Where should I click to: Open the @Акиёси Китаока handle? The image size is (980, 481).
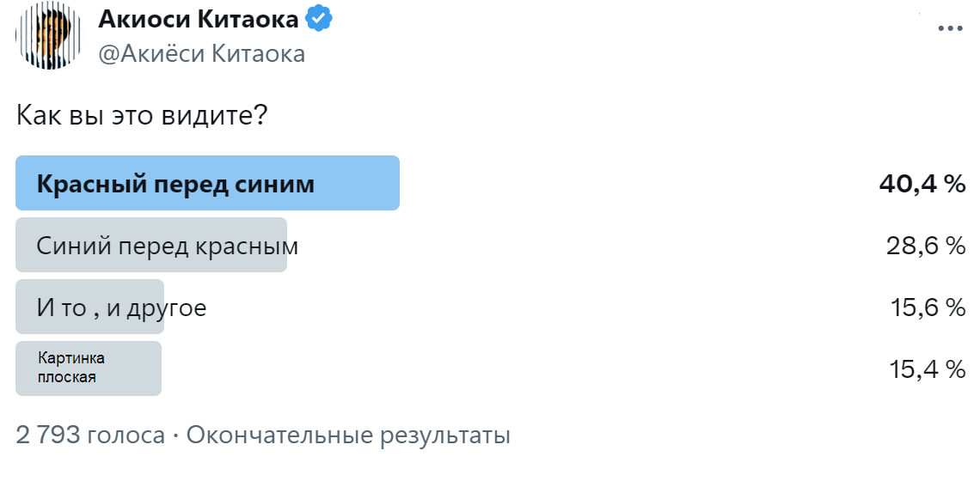201,54
